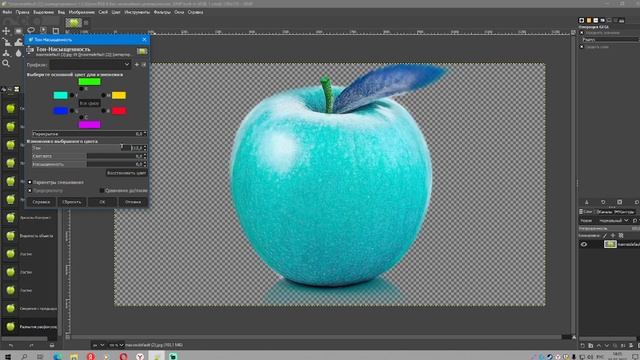Click the Справка help button
The height and width of the screenshot is (360, 640).
click(x=41, y=202)
